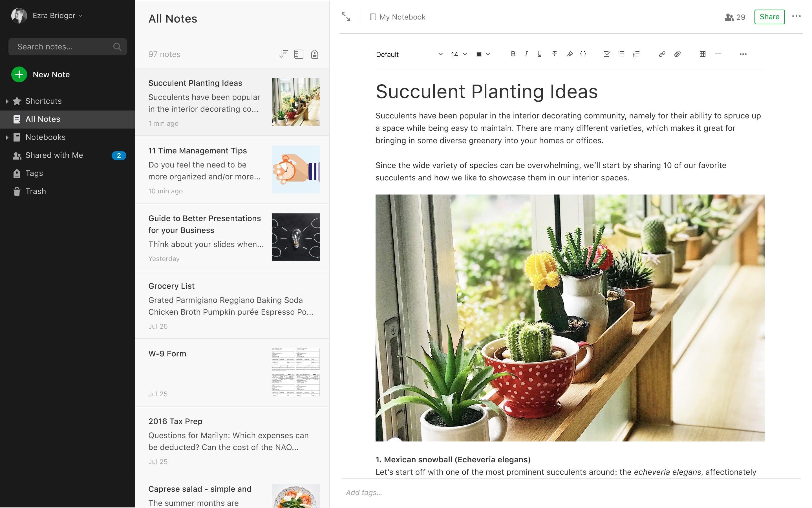812x508 pixels.
Task: Open Shared with Me in the sidebar
Action: [x=54, y=155]
